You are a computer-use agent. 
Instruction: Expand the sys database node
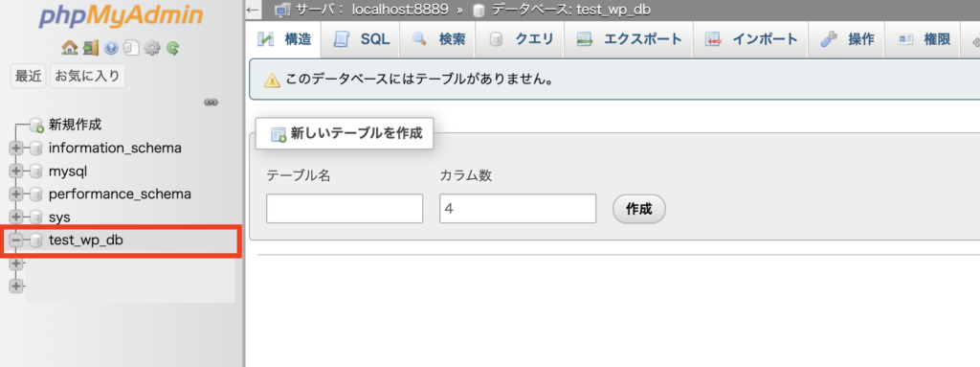pos(16,218)
